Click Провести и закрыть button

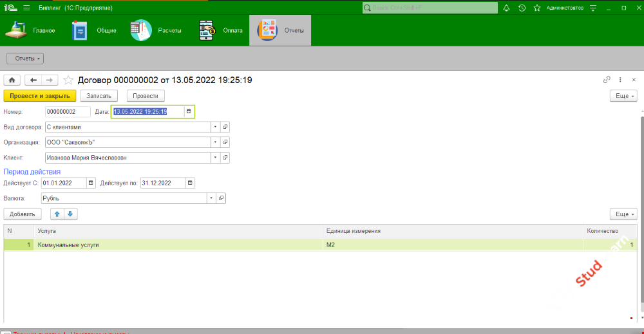coord(40,95)
